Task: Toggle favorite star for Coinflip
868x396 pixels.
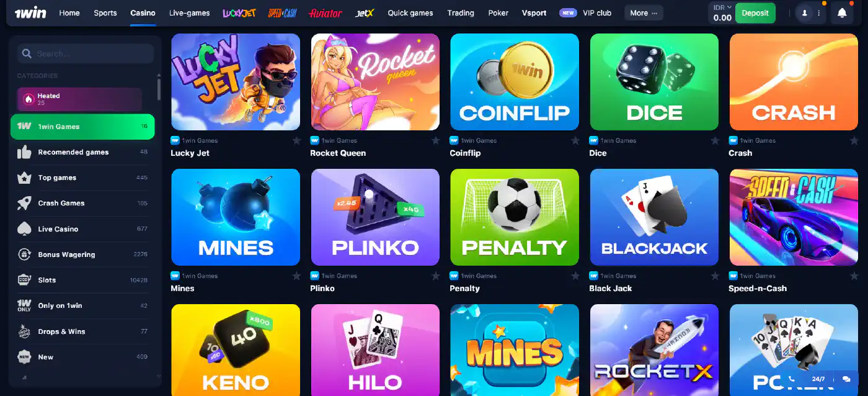Action: click(x=575, y=141)
